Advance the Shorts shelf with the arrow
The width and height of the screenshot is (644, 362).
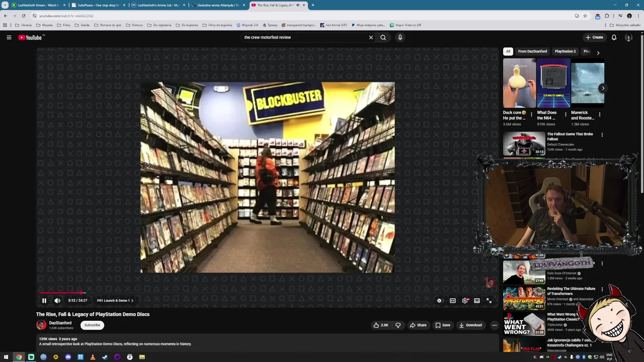coord(603,88)
